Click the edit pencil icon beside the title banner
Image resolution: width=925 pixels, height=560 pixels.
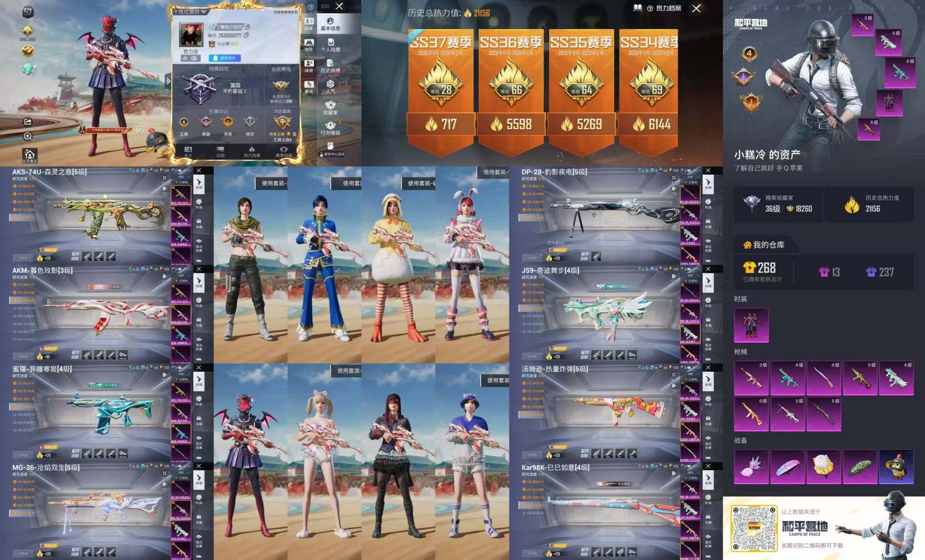pos(140,130)
